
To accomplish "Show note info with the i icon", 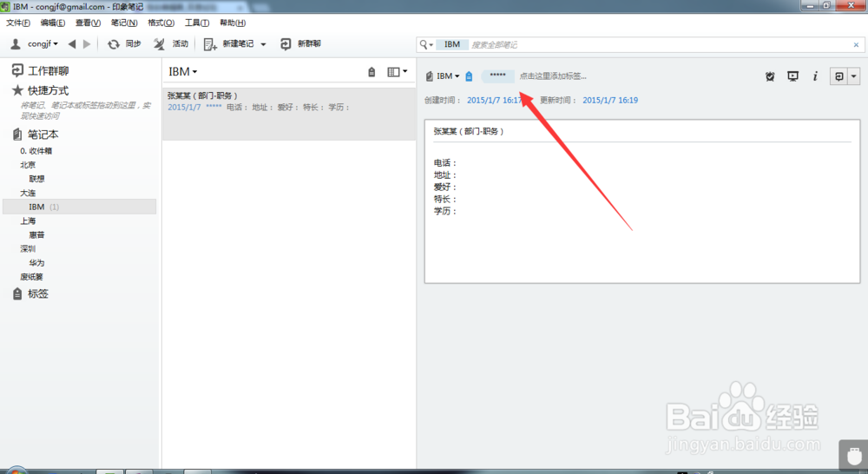I will [x=815, y=76].
